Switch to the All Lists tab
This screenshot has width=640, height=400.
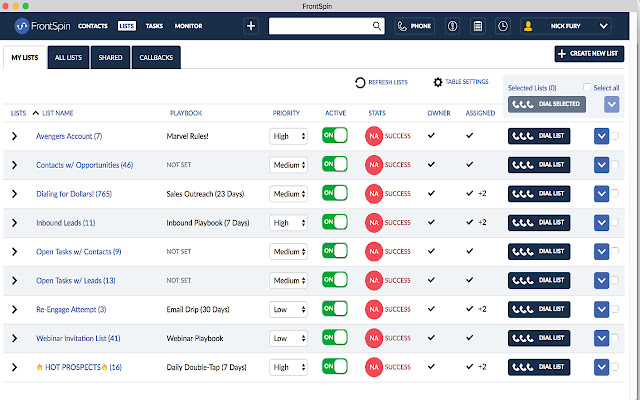coord(69,58)
